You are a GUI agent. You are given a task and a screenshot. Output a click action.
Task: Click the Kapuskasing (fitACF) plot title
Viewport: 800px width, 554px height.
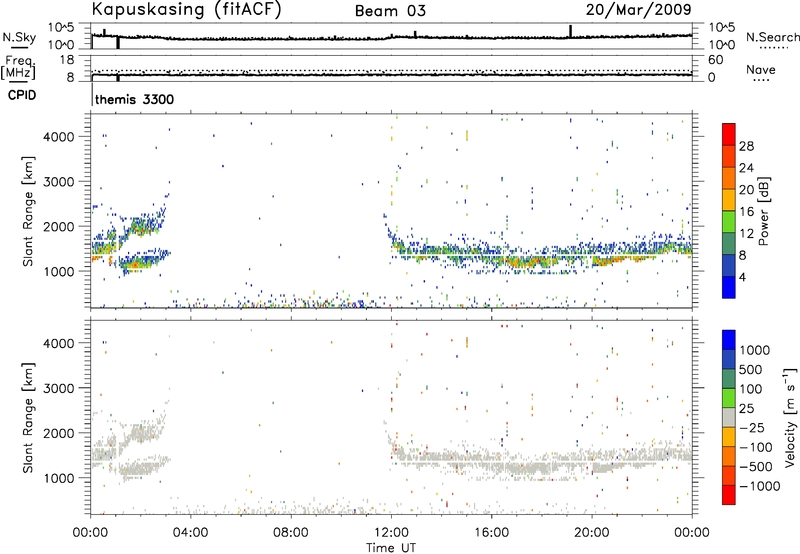[187, 9]
